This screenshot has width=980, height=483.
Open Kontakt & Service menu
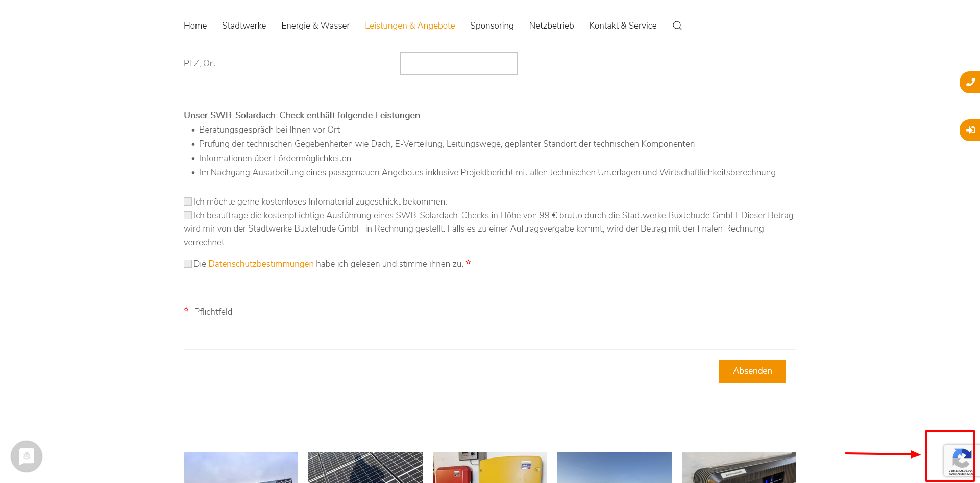click(623, 26)
